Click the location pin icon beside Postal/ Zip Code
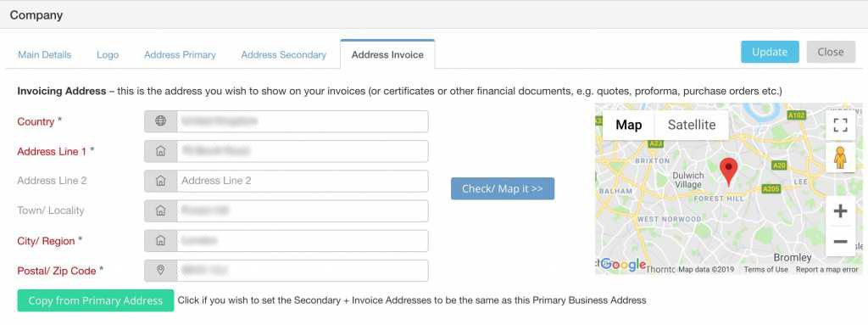868x325 pixels. click(160, 270)
